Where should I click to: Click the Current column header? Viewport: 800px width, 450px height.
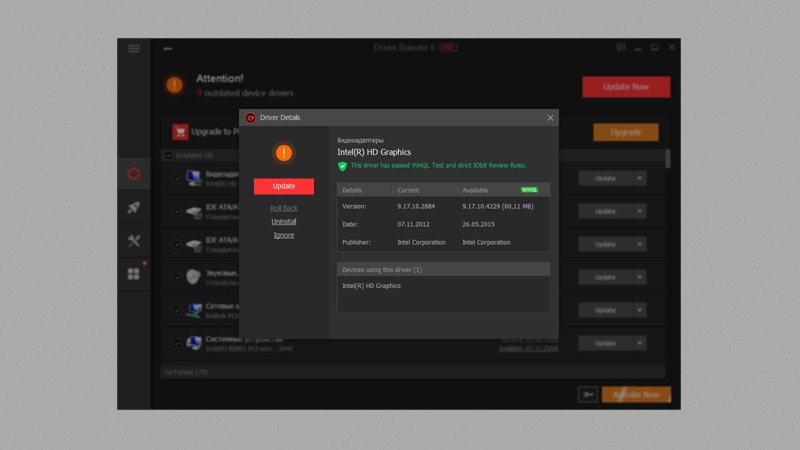click(408, 190)
